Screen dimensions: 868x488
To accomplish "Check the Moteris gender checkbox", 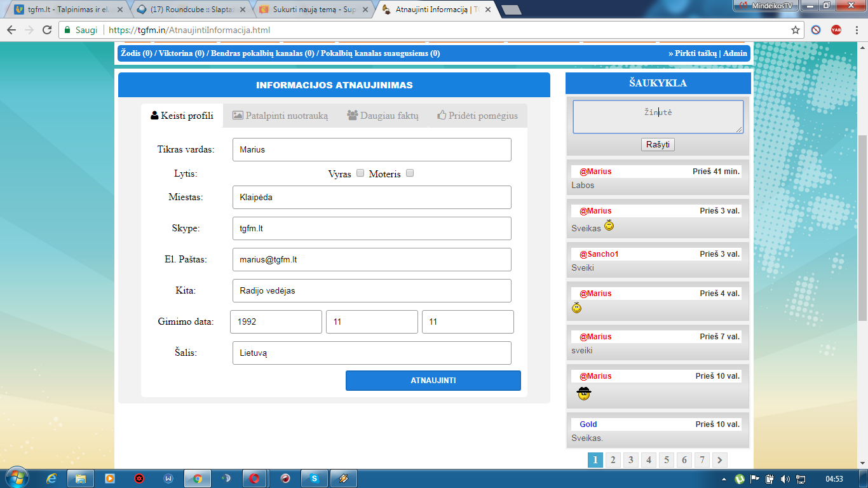I will [x=410, y=173].
